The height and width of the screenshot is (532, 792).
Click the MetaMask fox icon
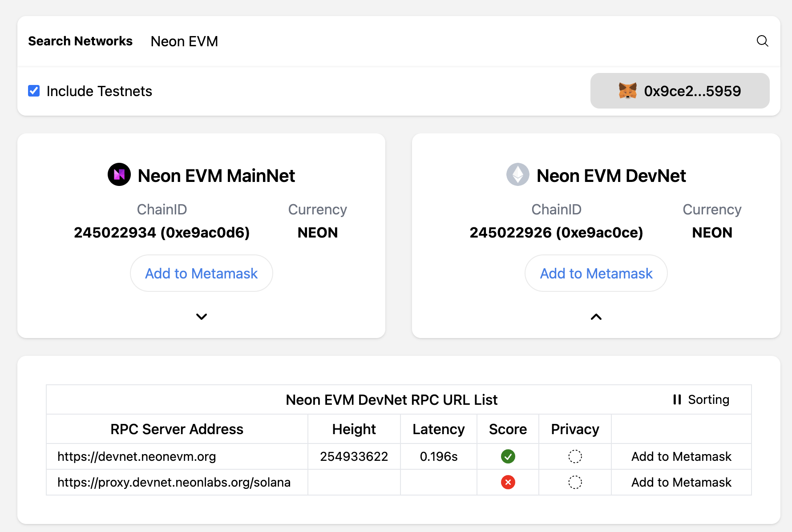tap(627, 91)
